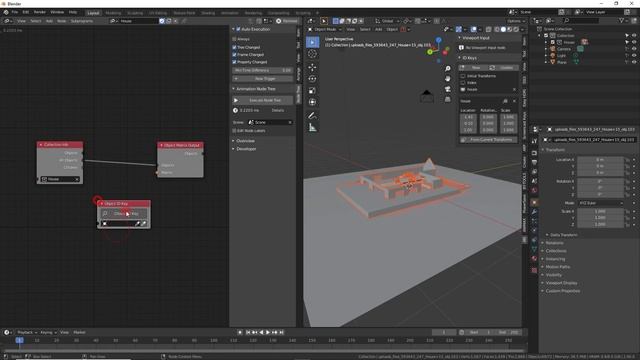Open the Object Mode dropdown
Viewport: 640px width, 360px height.
324,29
